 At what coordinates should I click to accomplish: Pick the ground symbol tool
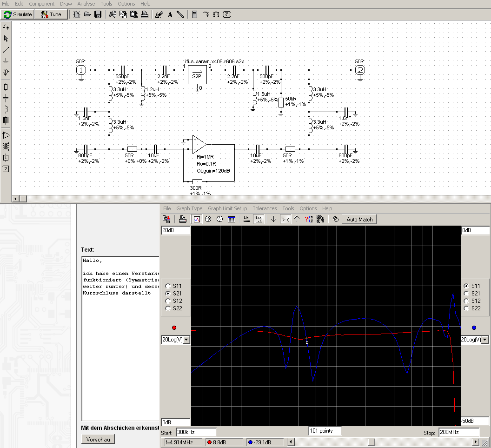(x=6, y=60)
